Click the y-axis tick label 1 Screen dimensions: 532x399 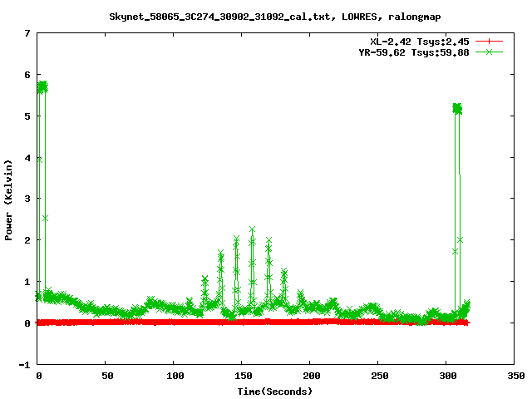click(x=27, y=282)
